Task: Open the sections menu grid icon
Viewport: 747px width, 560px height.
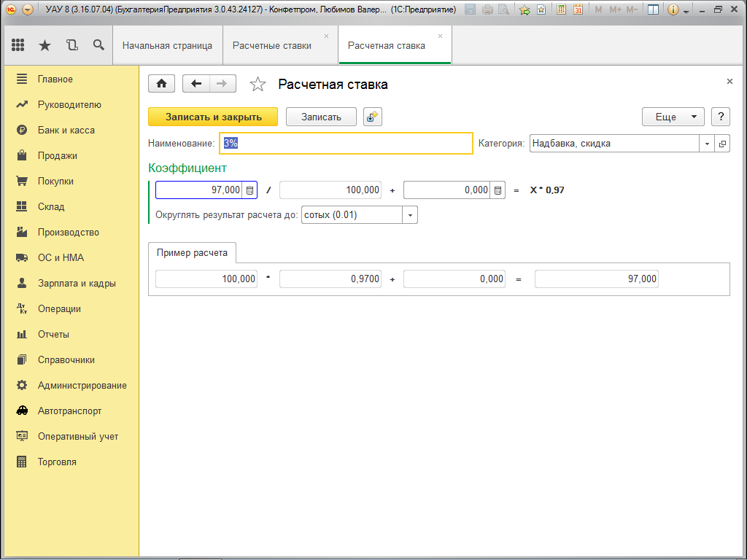Action: click(18, 45)
